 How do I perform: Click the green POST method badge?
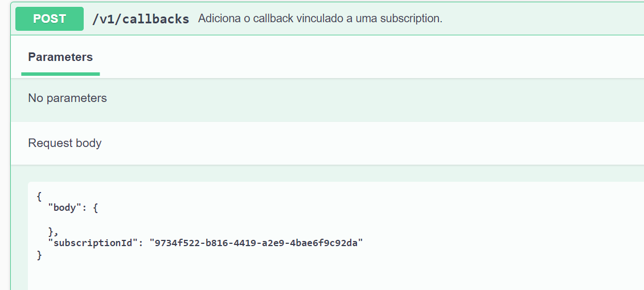50,19
